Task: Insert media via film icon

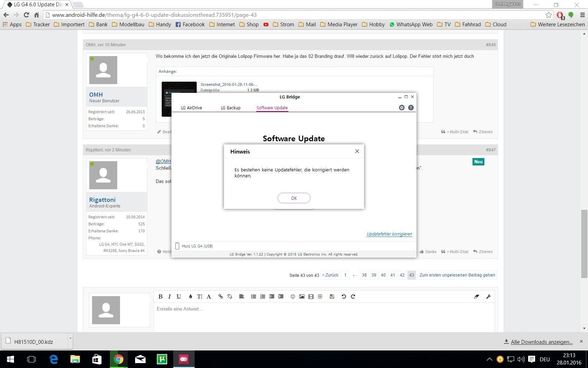Action: point(311,297)
